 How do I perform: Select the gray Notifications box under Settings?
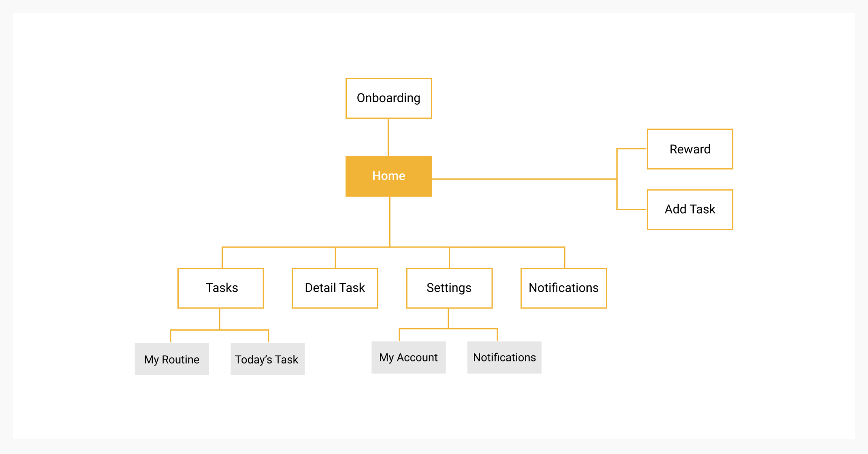[504, 357]
